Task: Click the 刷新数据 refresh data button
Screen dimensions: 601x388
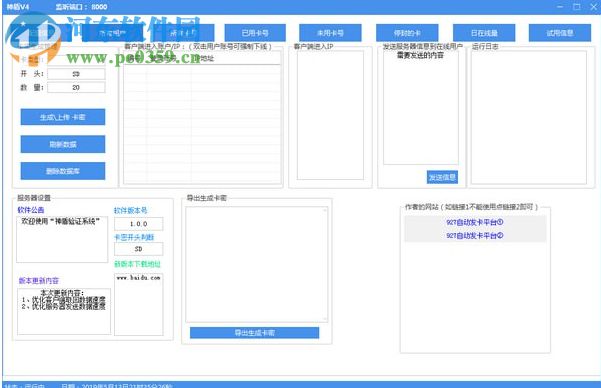Action: 63,144
